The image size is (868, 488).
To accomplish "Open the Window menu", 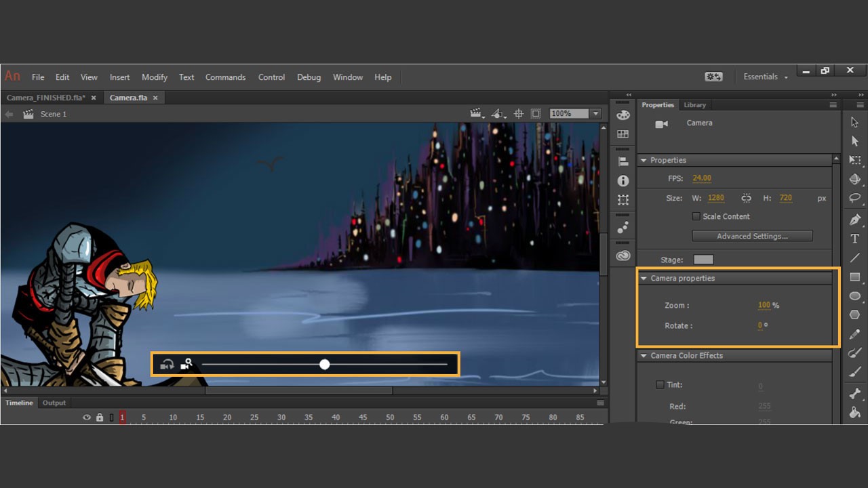I will coord(348,77).
